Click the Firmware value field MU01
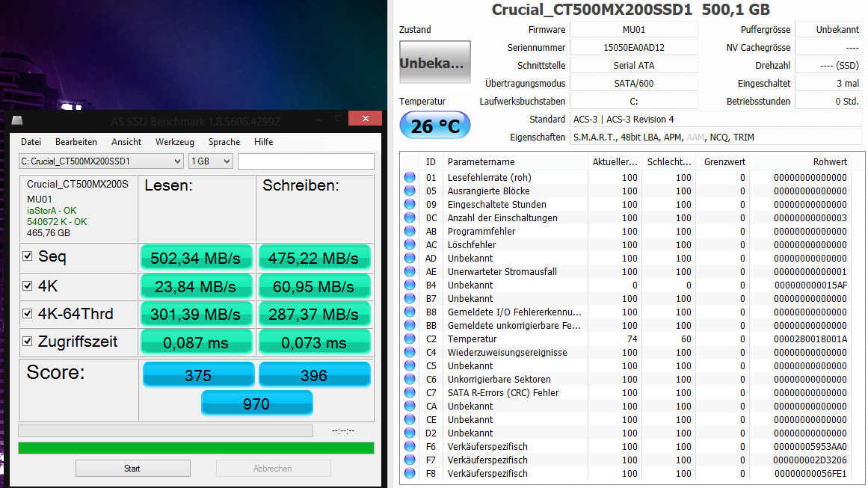This screenshot has width=868, height=488. pos(634,29)
